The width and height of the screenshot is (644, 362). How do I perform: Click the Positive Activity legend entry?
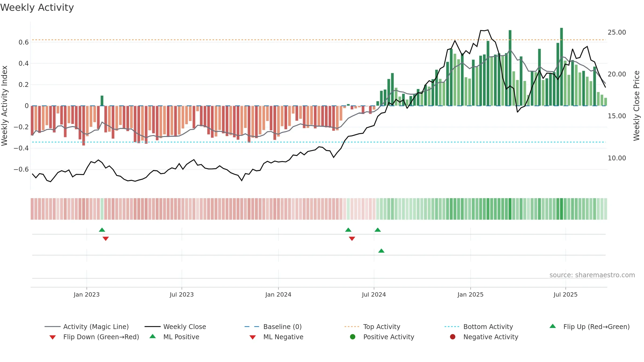[x=382, y=337]
